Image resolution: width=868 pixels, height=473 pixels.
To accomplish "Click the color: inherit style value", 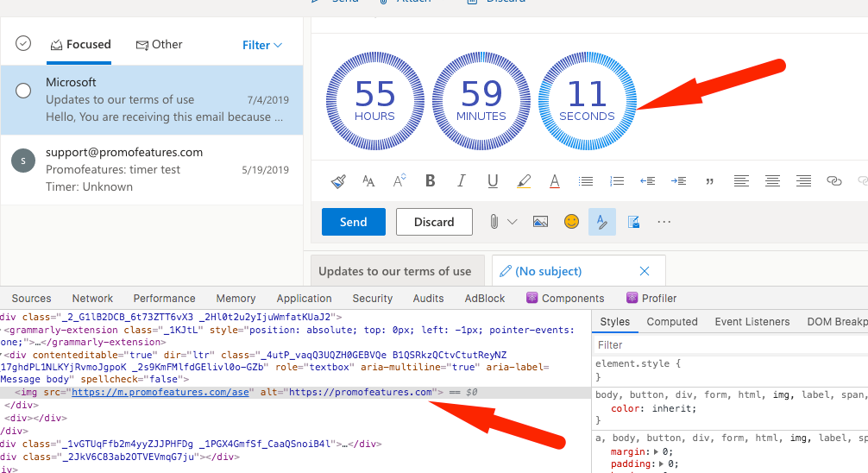I will (x=674, y=409).
